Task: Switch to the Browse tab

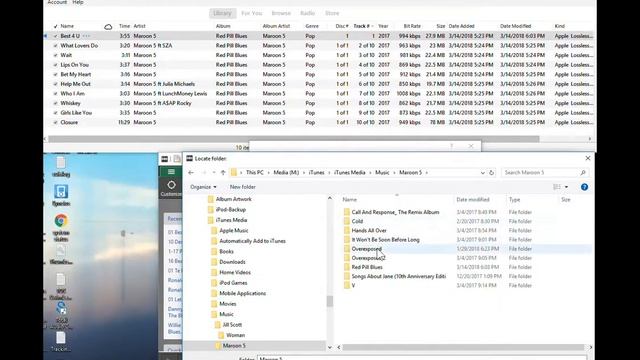Action: coord(281,13)
